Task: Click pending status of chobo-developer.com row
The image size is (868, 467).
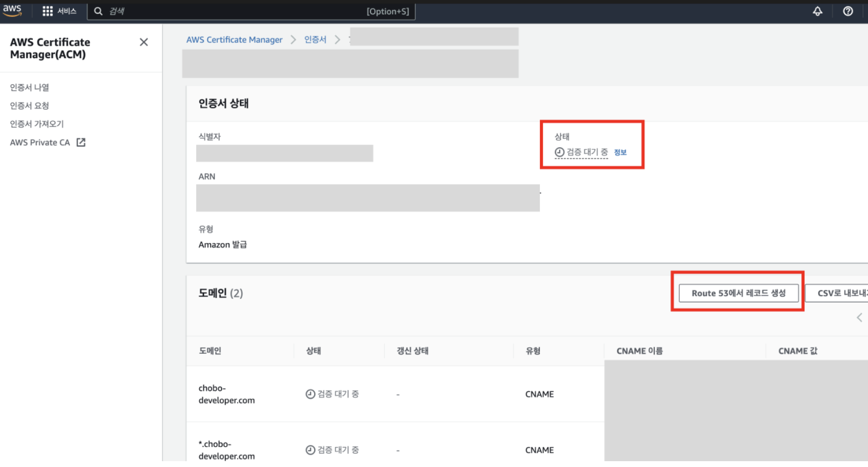Action: tap(332, 394)
